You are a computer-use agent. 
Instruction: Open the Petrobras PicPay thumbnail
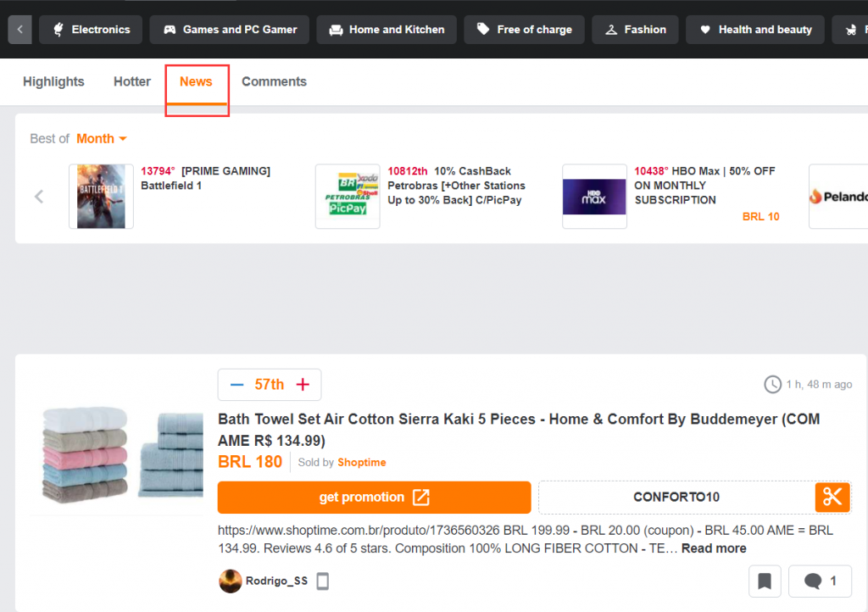(x=348, y=197)
